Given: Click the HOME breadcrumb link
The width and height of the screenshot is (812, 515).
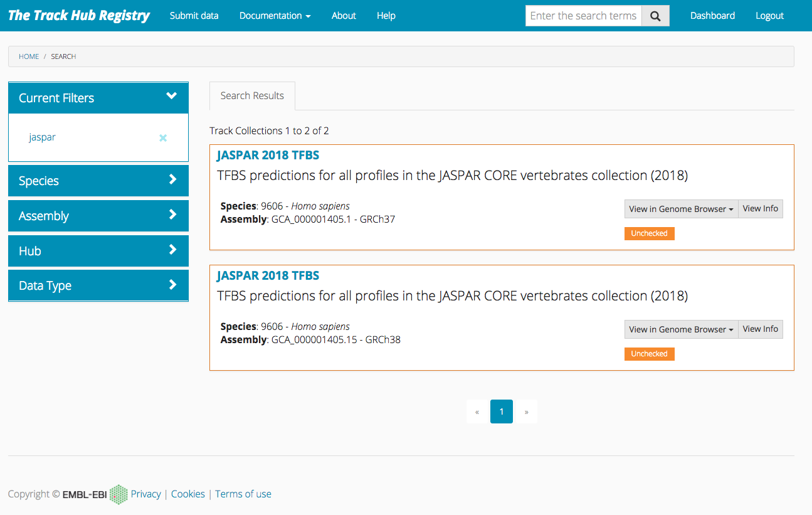Looking at the screenshot, I should [x=29, y=56].
